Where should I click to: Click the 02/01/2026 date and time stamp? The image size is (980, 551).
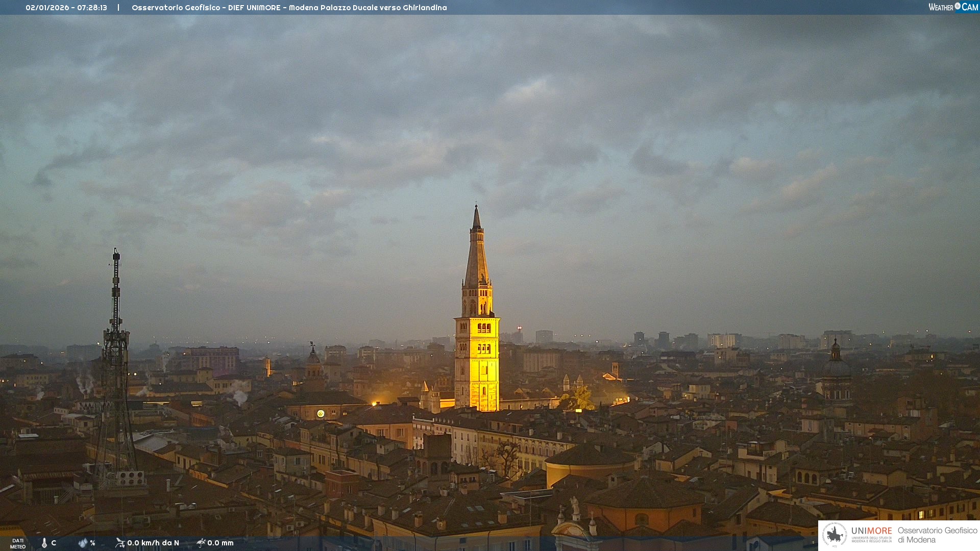(66, 8)
